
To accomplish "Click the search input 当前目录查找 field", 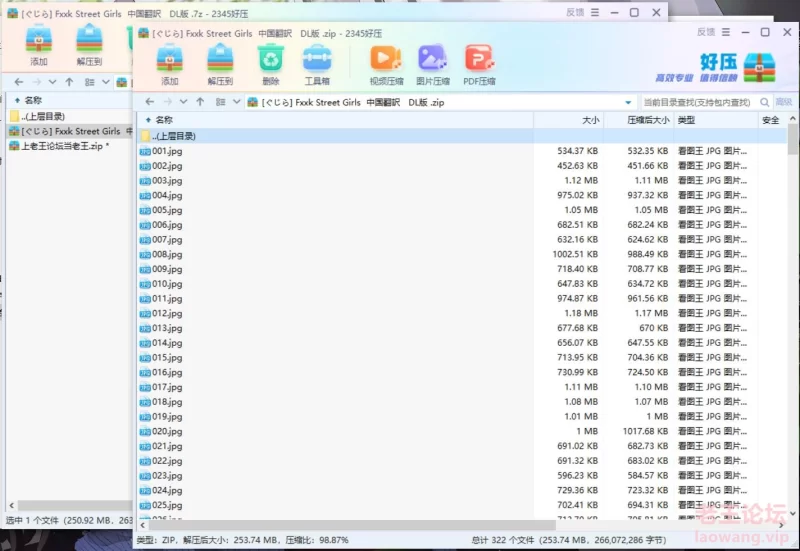I will pyautogui.click(x=697, y=103).
